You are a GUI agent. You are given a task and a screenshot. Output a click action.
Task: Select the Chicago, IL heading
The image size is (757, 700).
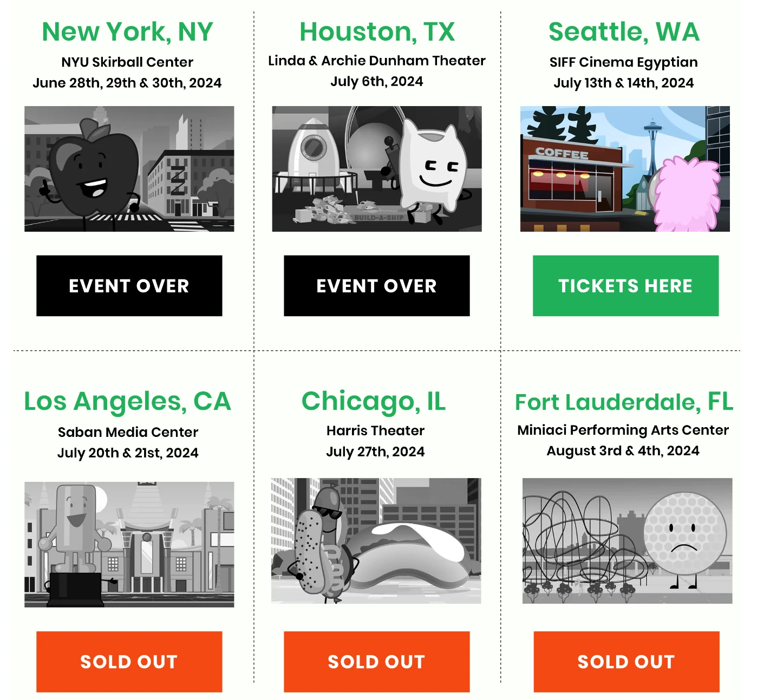pyautogui.click(x=375, y=402)
